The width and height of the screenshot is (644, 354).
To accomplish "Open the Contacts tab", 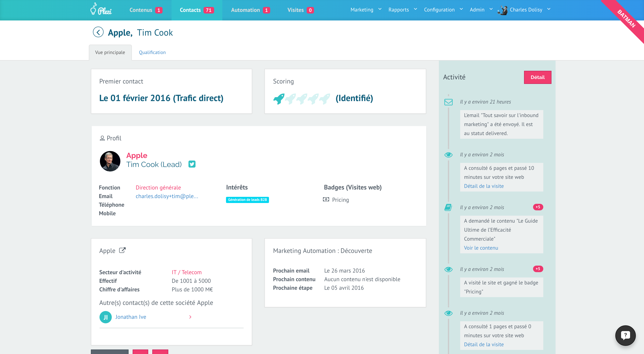I will tap(197, 10).
